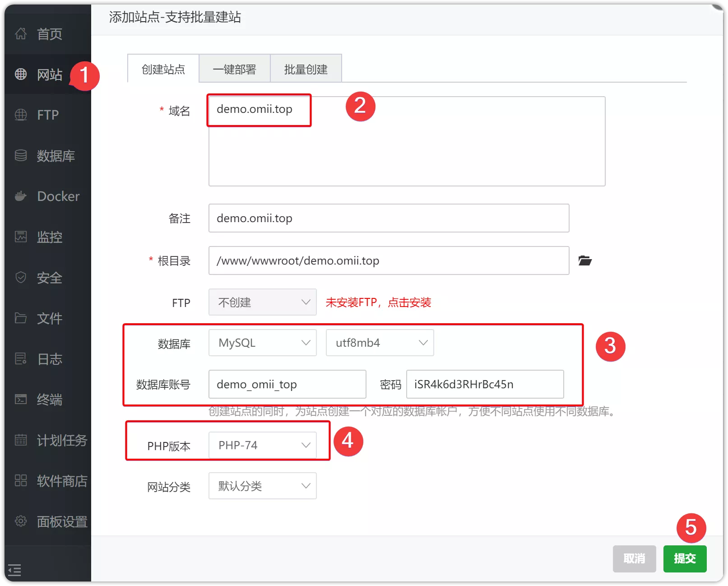Open the 监控 monitoring icon
This screenshot has height=586, width=728.
coord(21,237)
